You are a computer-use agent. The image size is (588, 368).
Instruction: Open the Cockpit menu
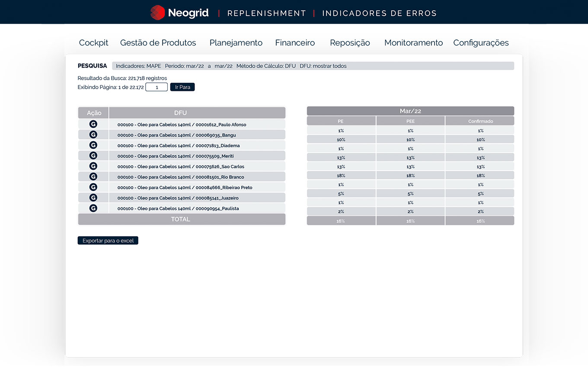pos(93,43)
